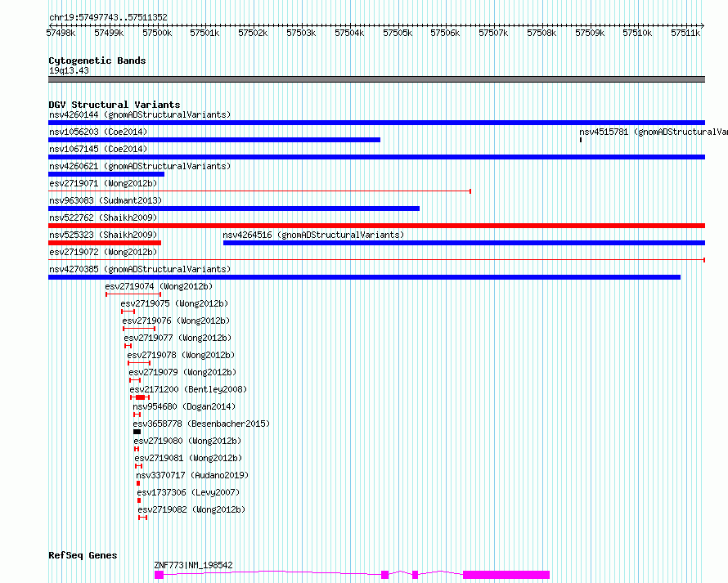This screenshot has width=728, height=583.
Task: Click the 19q13.43 band label
Action: click(x=69, y=70)
